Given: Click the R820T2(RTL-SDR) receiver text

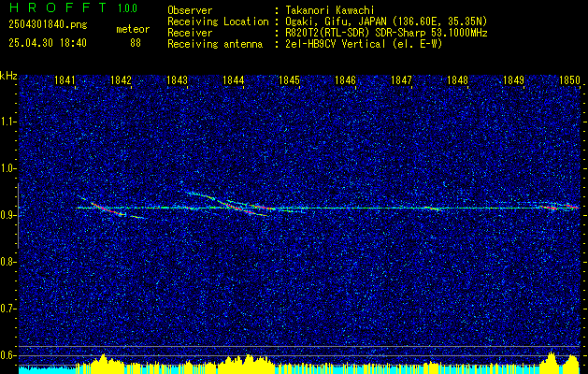Looking at the screenshot, I should point(386,33).
